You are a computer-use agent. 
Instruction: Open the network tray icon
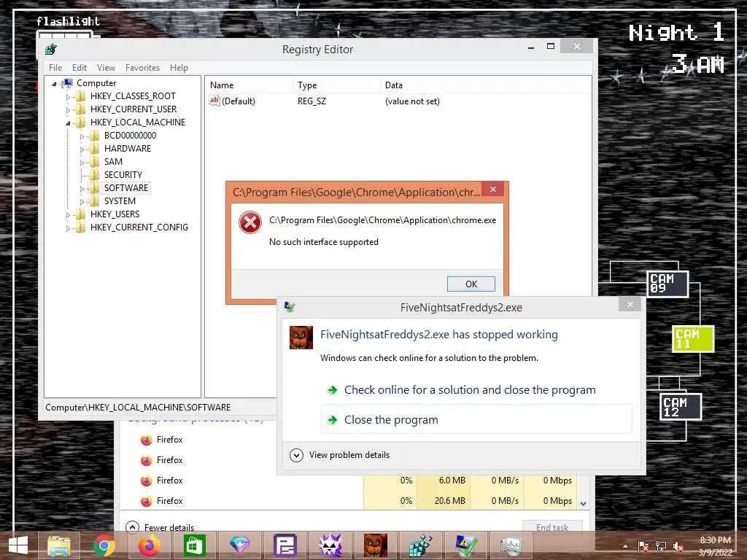coord(661,546)
